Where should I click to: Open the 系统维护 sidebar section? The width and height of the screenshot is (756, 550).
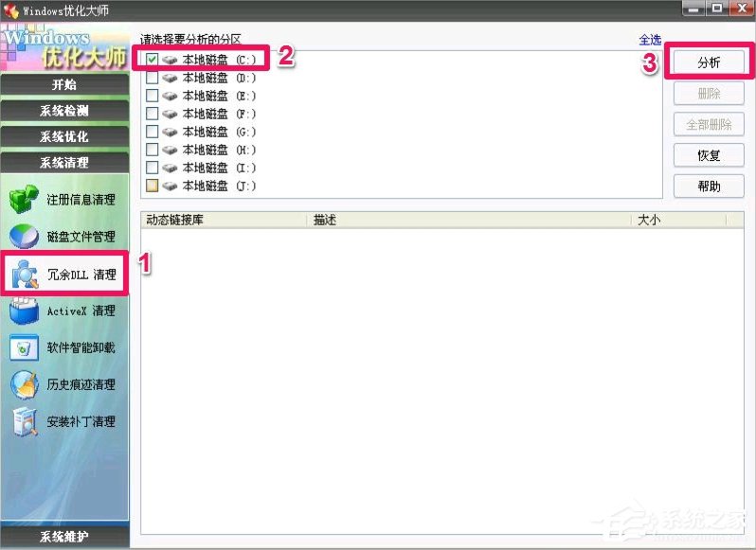(64, 537)
